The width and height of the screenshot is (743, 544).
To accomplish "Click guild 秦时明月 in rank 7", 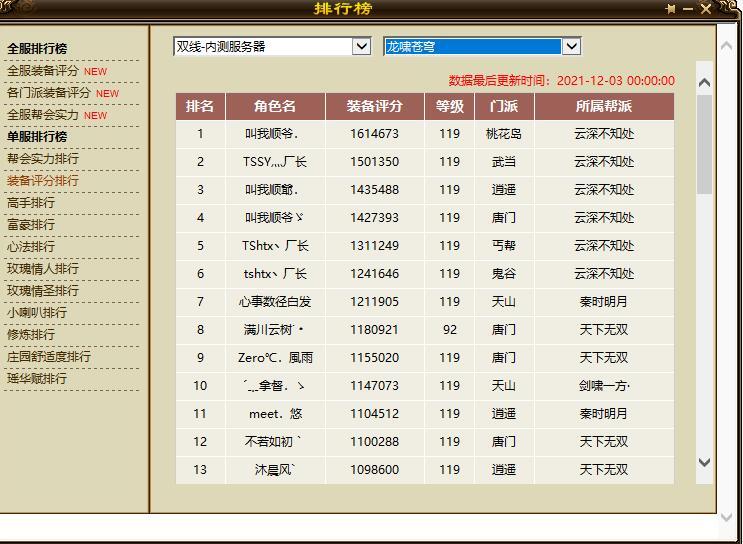I will pos(604,302).
